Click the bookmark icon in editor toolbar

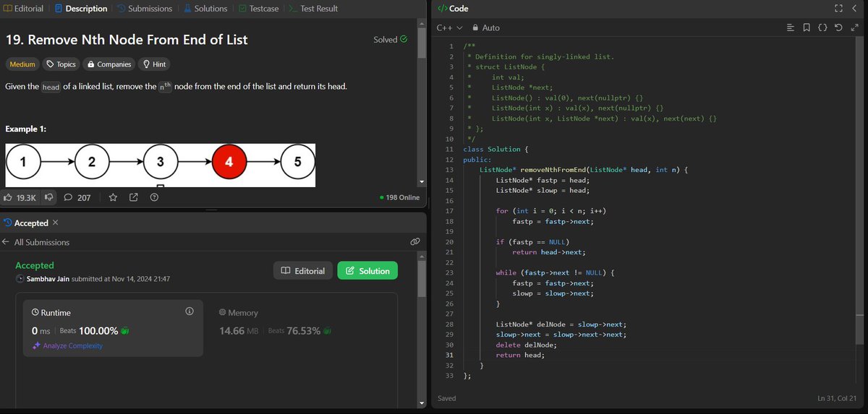(807, 27)
